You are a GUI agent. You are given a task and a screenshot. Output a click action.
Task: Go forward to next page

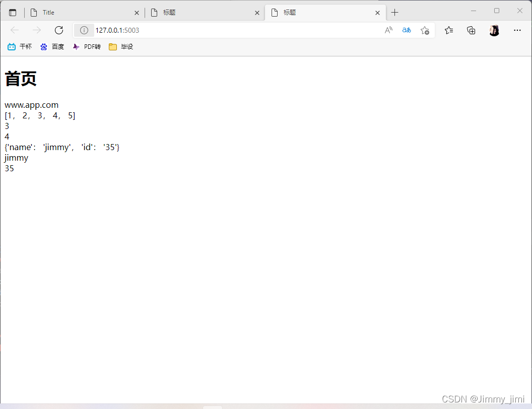[37, 30]
